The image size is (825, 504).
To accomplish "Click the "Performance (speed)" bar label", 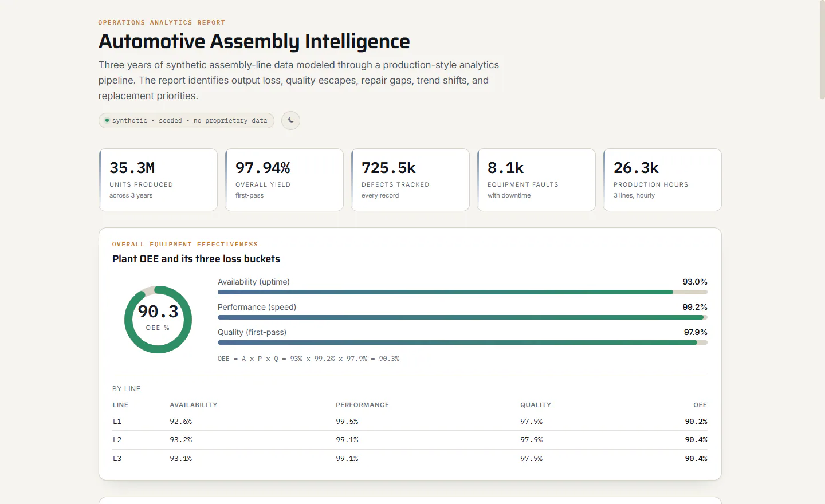I will click(x=257, y=307).
